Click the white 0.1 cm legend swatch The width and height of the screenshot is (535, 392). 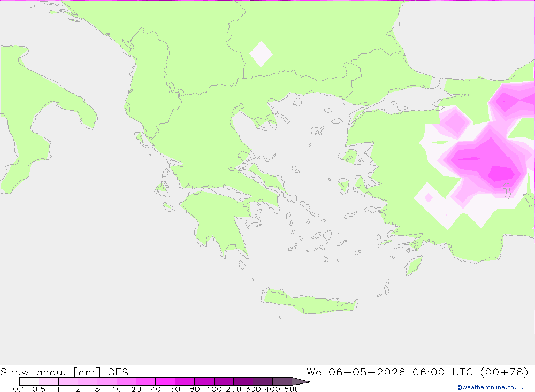[29, 381]
